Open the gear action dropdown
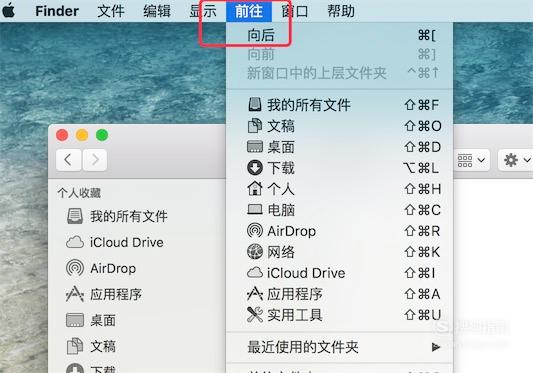The width and height of the screenshot is (533, 373). (x=516, y=160)
